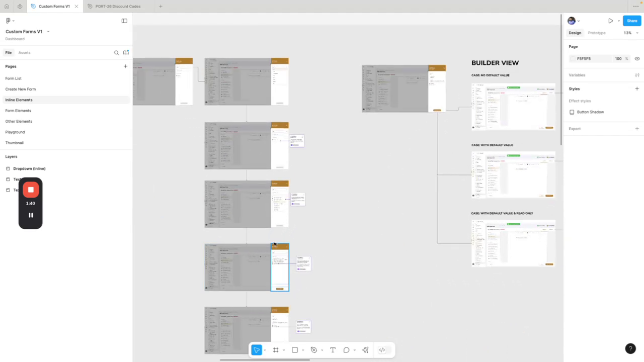Open the window more options ellipsis
Viewport: 644px width, 362px height.
635,7
